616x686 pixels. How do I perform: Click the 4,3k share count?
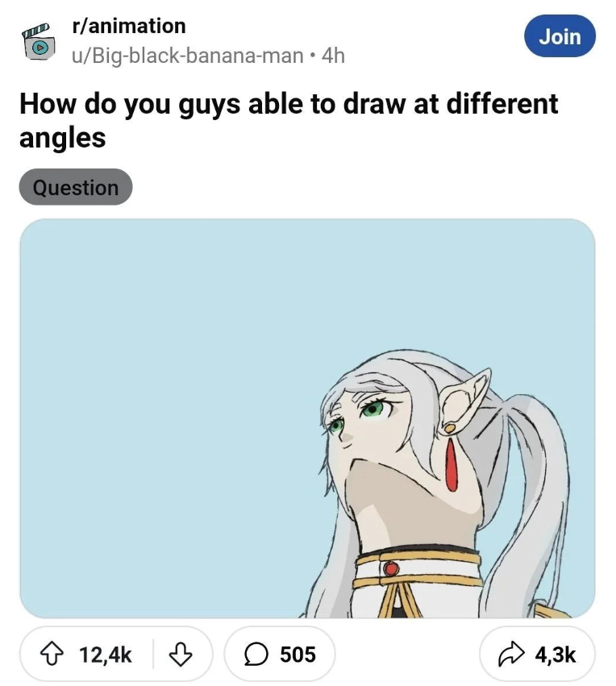[x=556, y=655]
